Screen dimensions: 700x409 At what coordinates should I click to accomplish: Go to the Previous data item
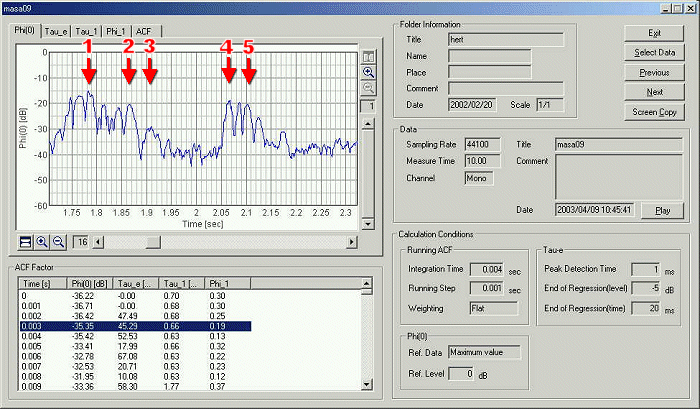(x=654, y=72)
